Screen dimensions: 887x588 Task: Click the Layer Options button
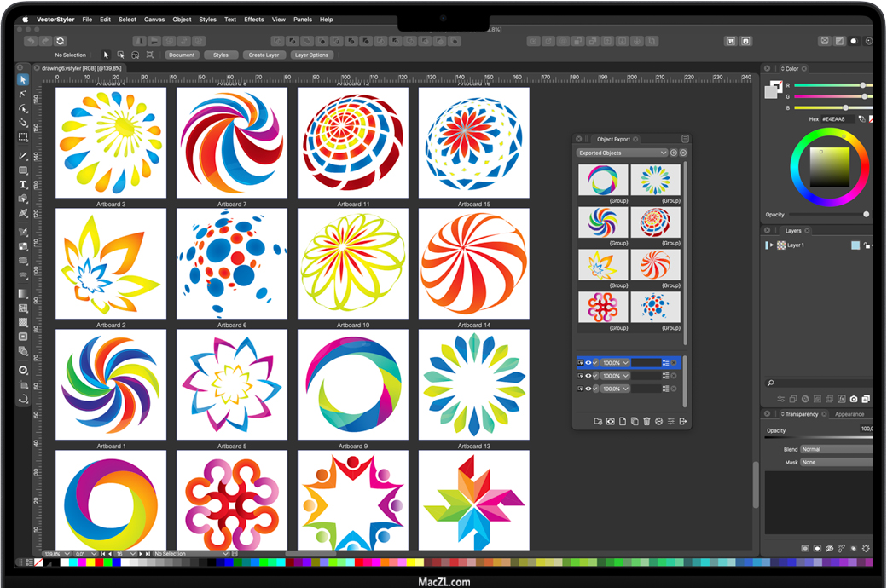click(x=311, y=55)
